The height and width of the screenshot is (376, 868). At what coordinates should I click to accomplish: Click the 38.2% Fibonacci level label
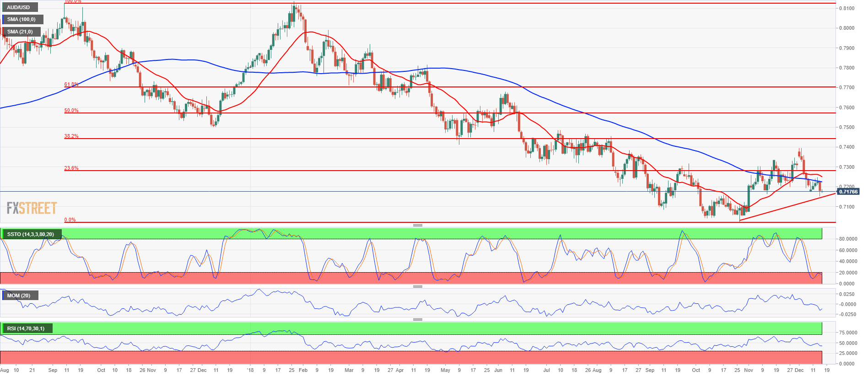click(71, 136)
